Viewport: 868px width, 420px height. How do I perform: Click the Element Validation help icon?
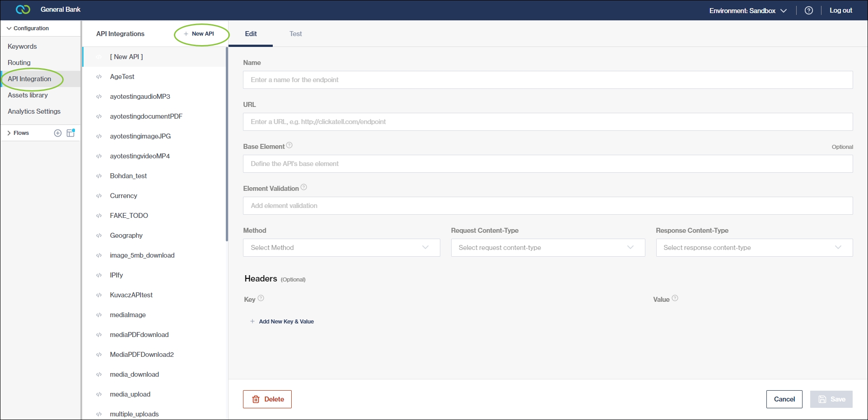[x=303, y=187]
